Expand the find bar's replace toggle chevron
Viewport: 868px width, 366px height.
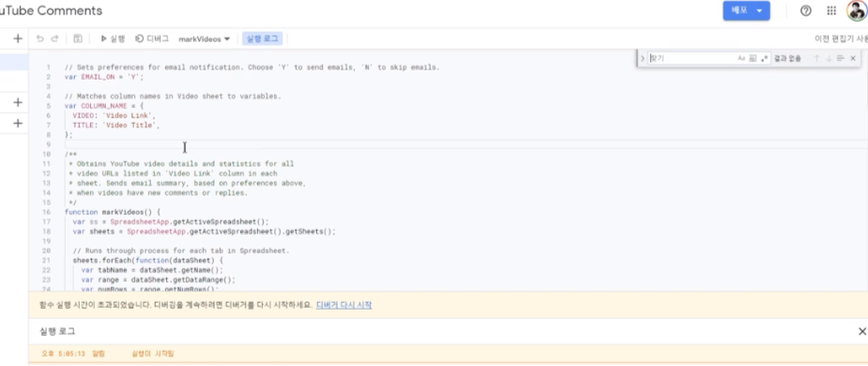643,58
